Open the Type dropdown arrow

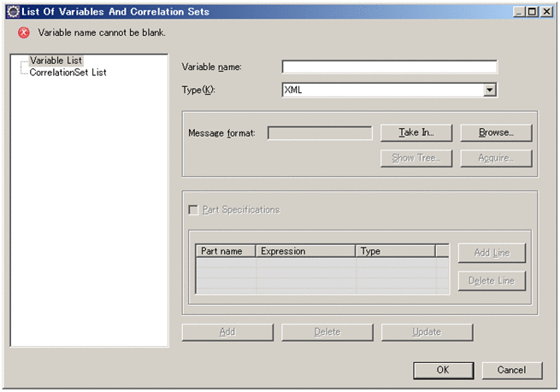click(490, 89)
